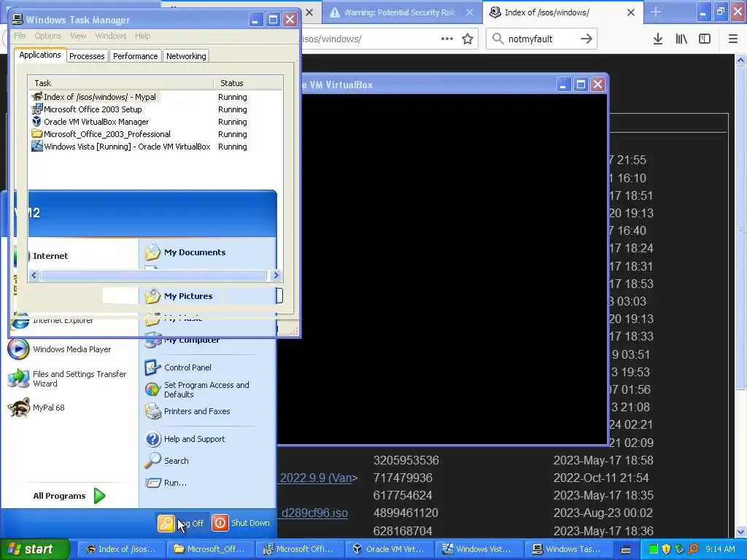Launch MyPal 68 browser
The image size is (747, 560).
coord(36,408)
